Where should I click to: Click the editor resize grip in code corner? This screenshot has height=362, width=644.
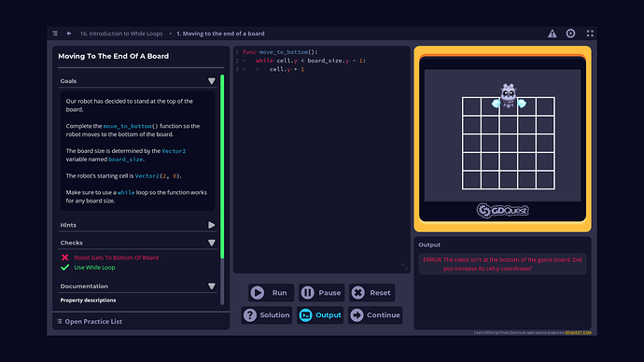pos(404,267)
